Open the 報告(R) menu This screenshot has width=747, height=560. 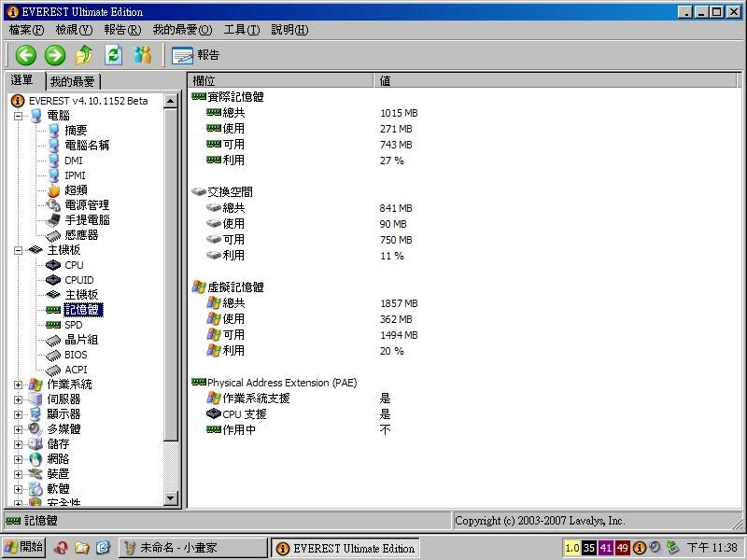click(122, 30)
